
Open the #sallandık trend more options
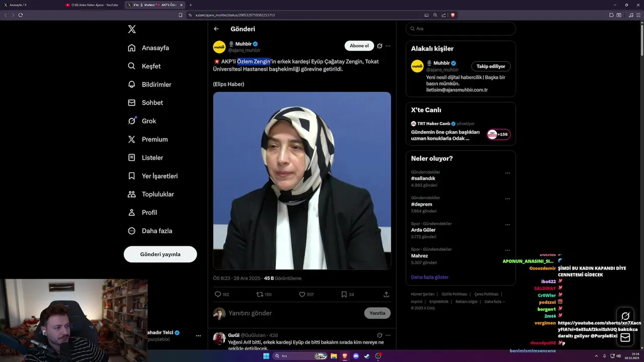[507, 173]
